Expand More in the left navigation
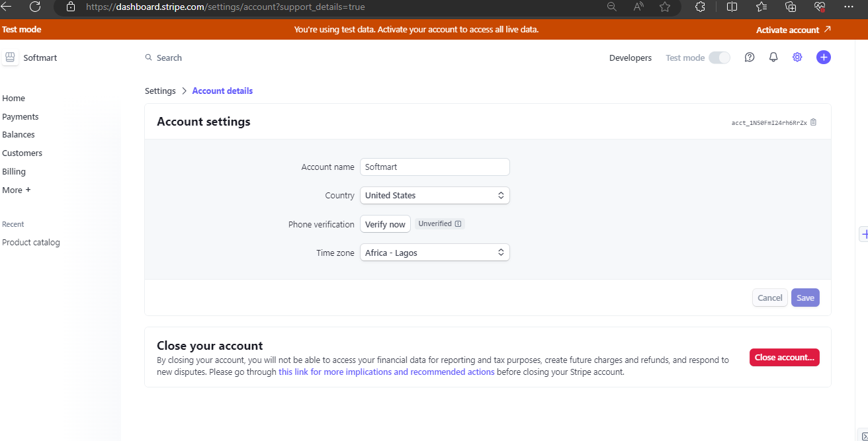The image size is (868, 441). point(17,190)
